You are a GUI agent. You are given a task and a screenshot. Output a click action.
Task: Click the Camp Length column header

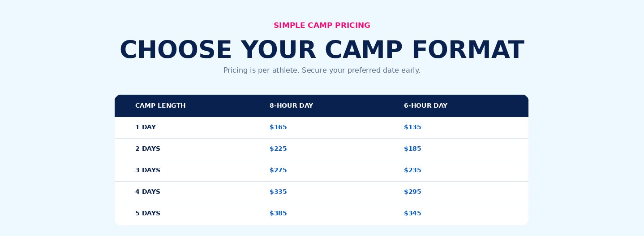(x=160, y=106)
